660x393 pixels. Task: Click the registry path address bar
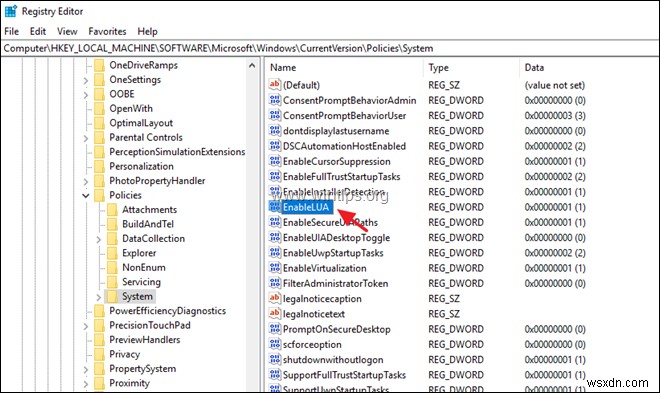(330, 48)
